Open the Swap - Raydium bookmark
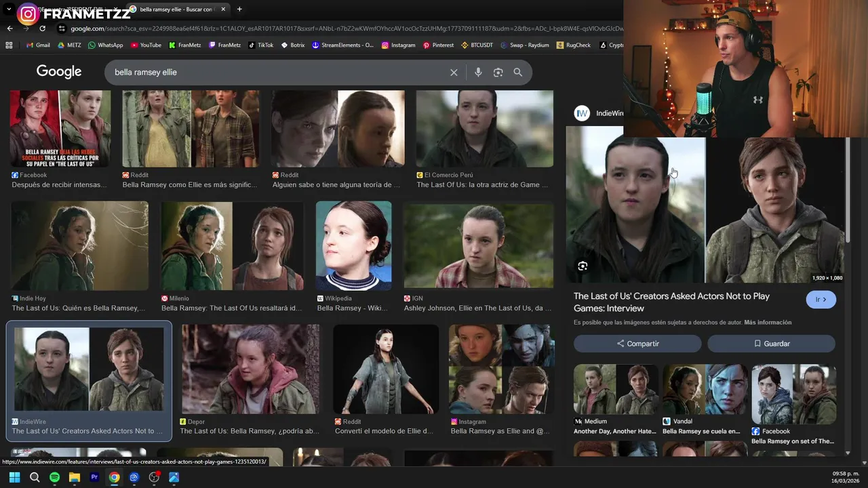Screen dimensions: 868x488 tap(525, 45)
